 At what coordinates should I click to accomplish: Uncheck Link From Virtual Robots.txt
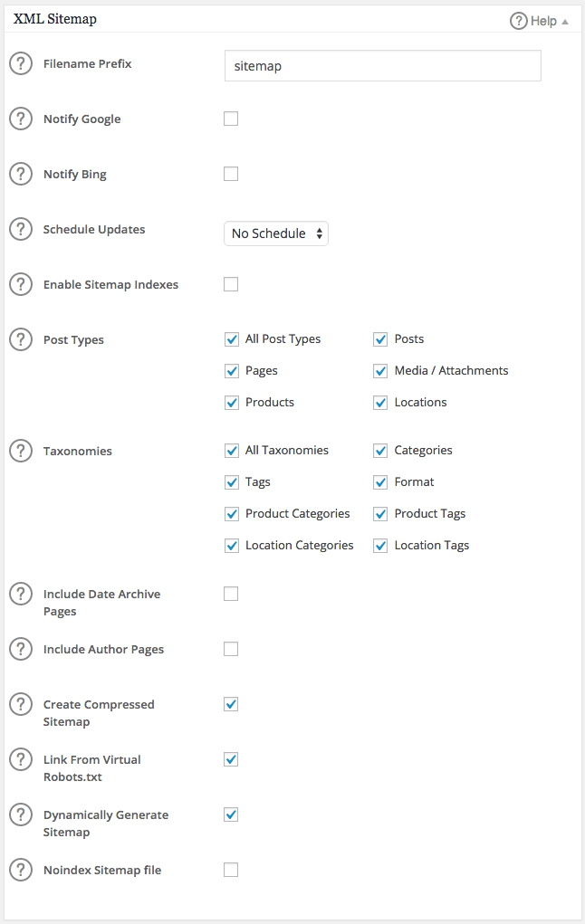click(231, 759)
